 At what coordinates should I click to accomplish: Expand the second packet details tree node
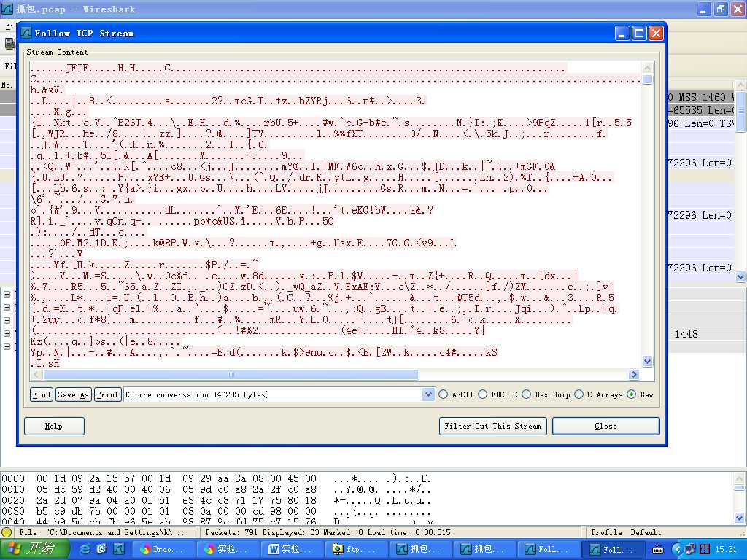coord(7,307)
